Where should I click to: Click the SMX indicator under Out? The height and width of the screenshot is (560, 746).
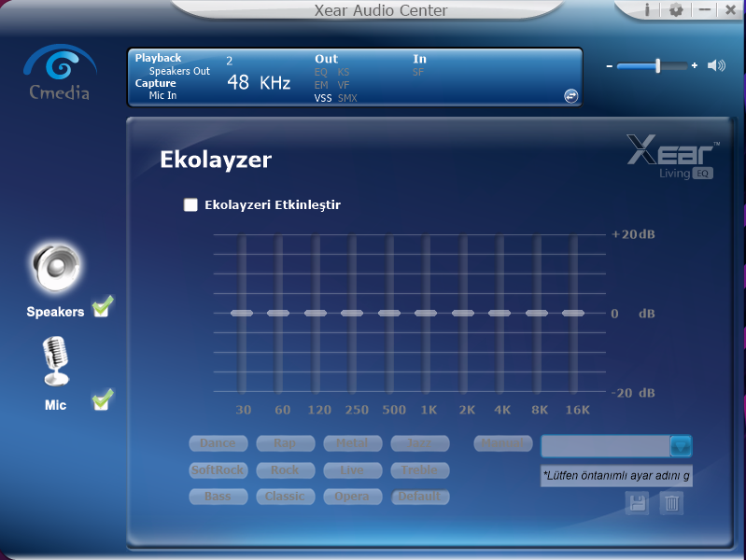click(347, 98)
